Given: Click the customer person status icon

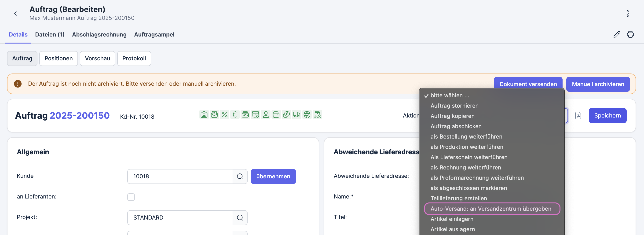Looking at the screenshot, I should [266, 115].
